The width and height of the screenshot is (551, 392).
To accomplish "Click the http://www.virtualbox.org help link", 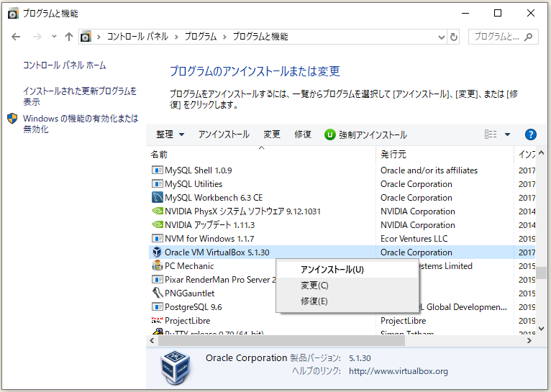I will pyautogui.click(x=398, y=371).
